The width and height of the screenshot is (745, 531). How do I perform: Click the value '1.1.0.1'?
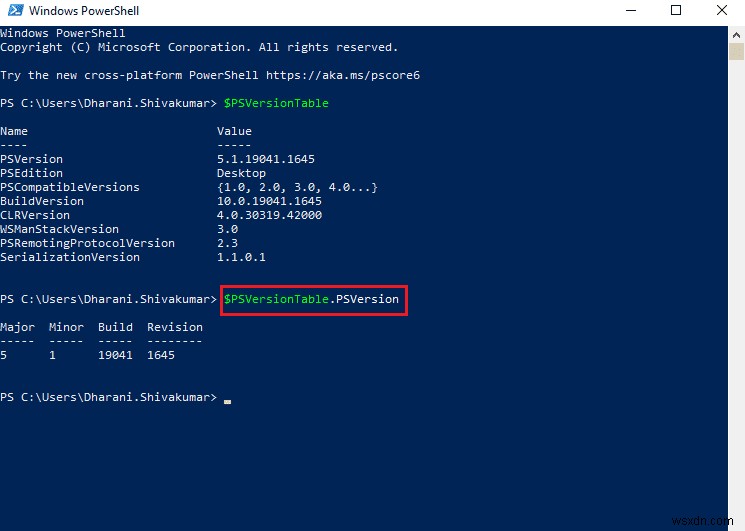[x=241, y=257]
